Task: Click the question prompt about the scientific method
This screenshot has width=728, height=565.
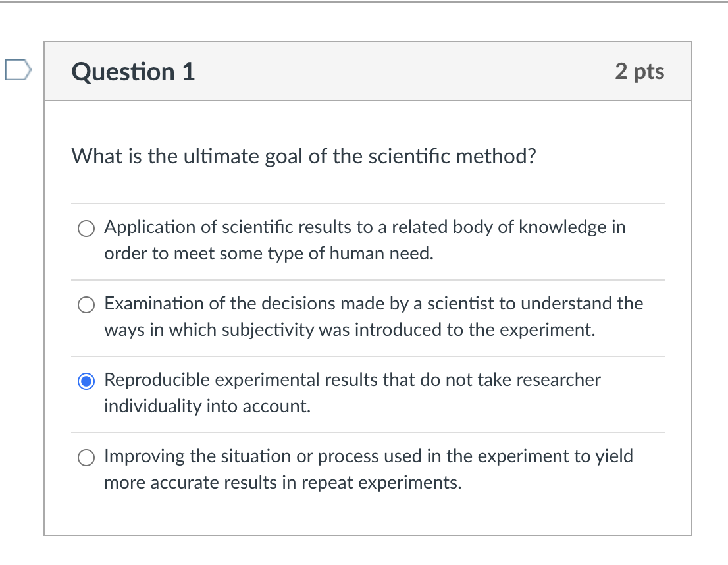Action: tap(303, 157)
